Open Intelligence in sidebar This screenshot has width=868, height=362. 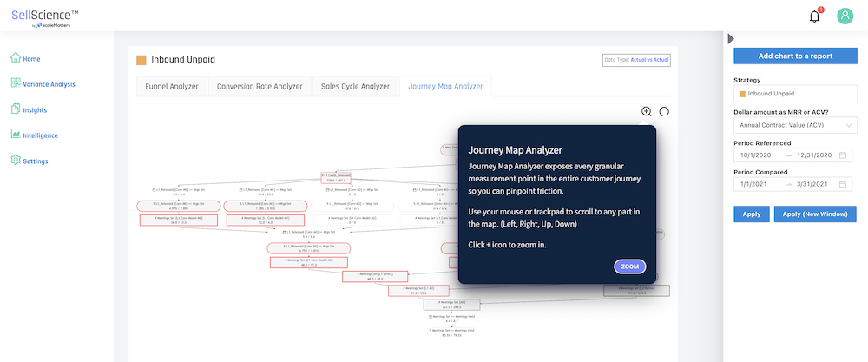(x=40, y=135)
